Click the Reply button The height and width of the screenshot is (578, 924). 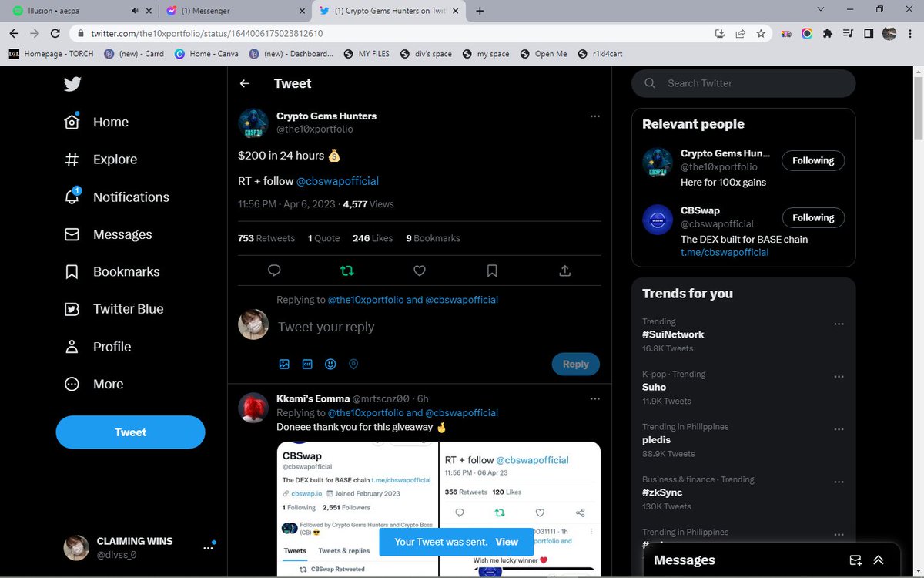click(x=576, y=364)
